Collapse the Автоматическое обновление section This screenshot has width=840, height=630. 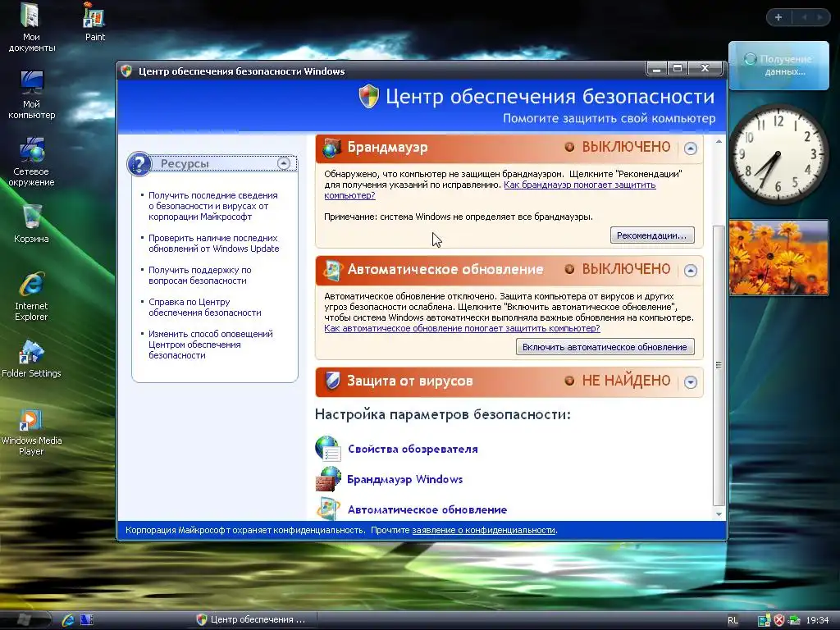691,271
